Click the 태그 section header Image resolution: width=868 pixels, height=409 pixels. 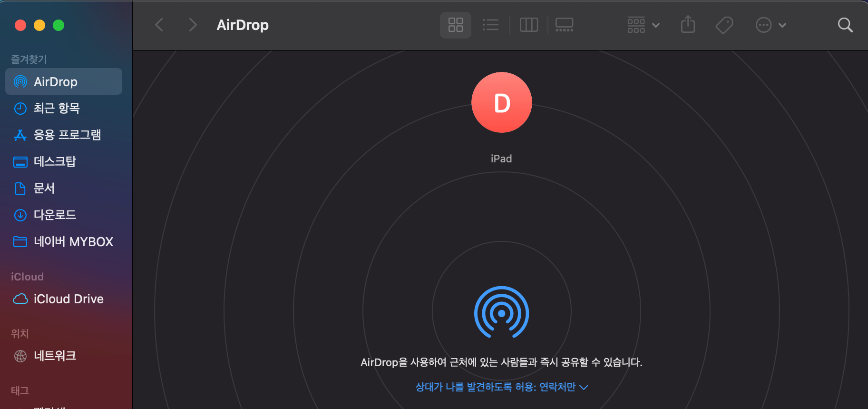click(x=20, y=390)
